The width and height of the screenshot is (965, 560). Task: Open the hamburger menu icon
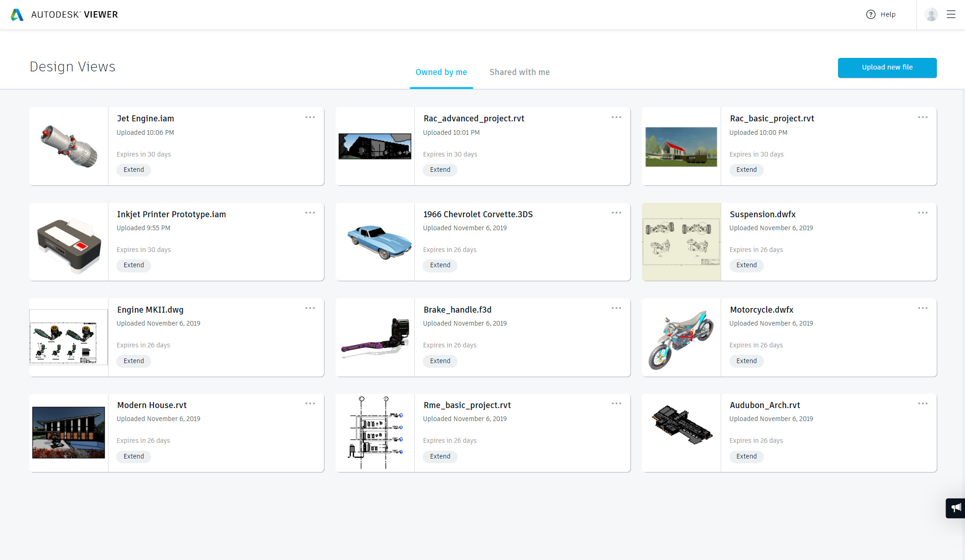click(951, 14)
